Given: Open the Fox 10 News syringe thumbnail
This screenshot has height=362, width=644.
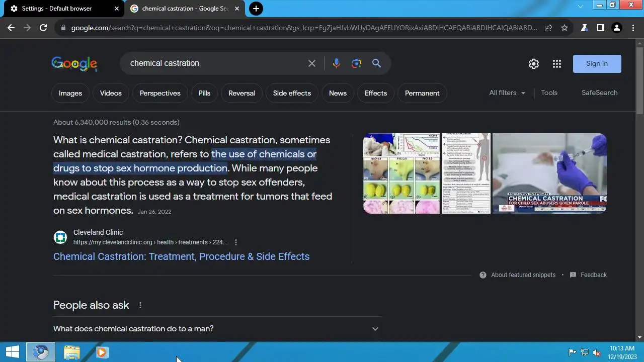Looking at the screenshot, I should pyautogui.click(x=549, y=173).
